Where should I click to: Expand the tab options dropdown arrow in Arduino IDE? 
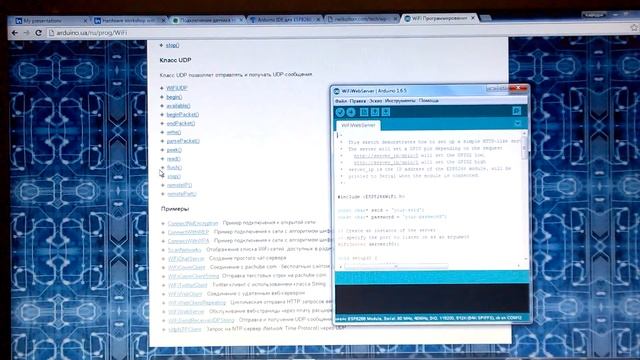point(517,123)
